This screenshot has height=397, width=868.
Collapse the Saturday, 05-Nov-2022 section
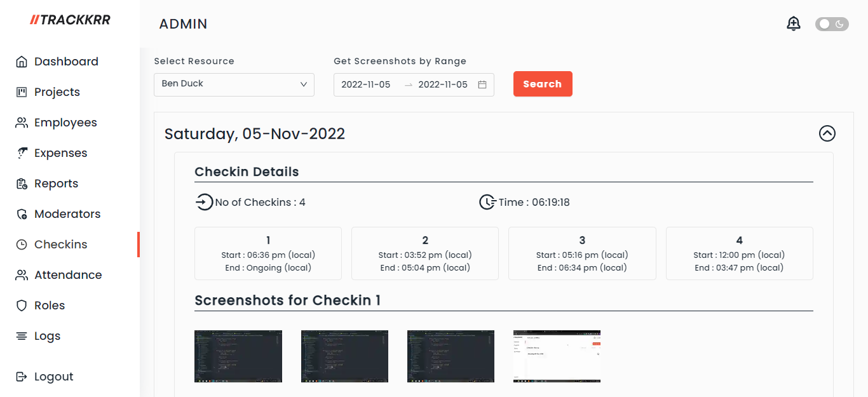coord(827,133)
